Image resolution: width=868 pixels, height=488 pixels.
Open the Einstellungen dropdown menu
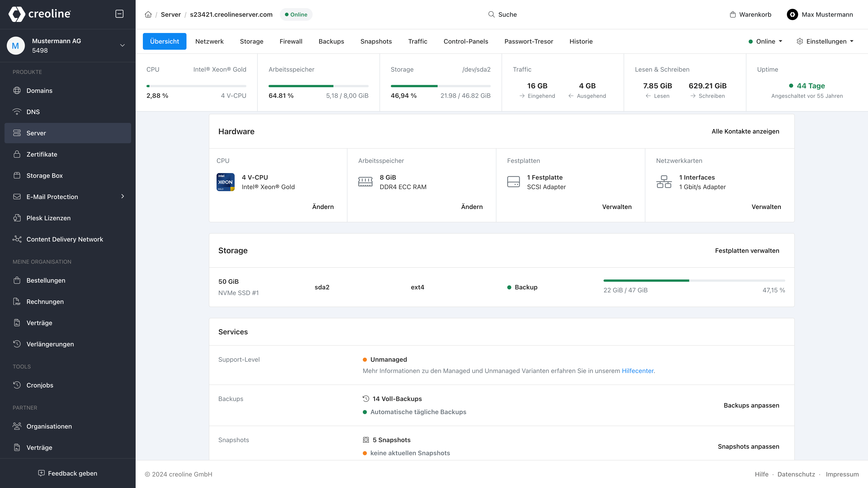[x=825, y=41]
